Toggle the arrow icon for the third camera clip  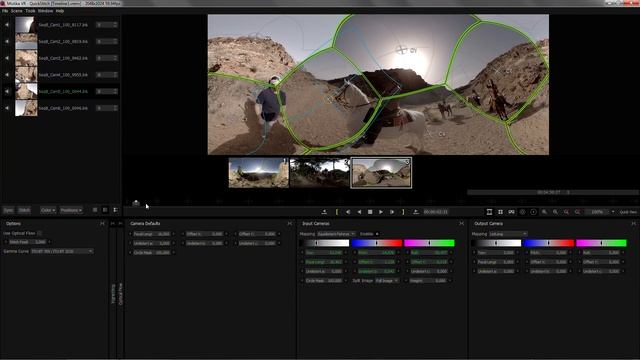click(x=7, y=58)
